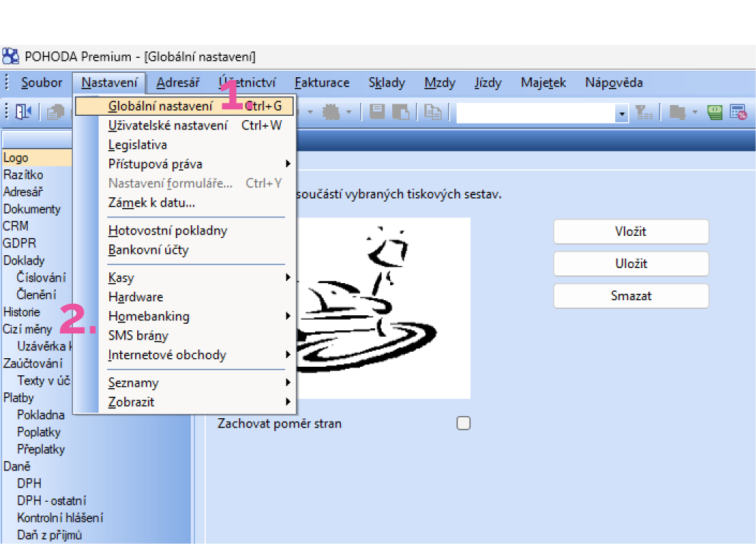756x544 pixels.
Task: Click the greyed stacked documents icon beside the door icon
Action: pyautogui.click(x=56, y=112)
